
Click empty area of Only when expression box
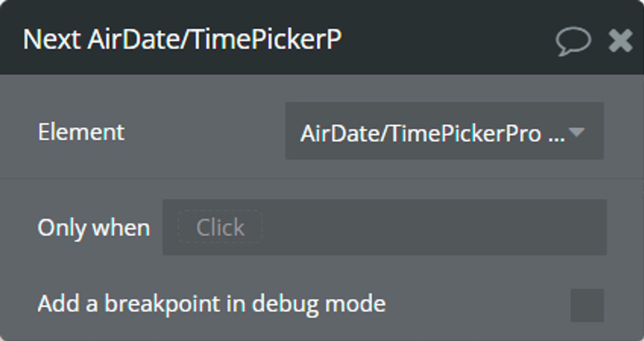tap(433, 227)
